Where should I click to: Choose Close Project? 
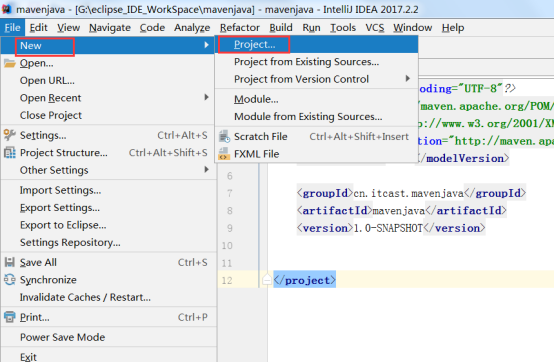tap(107, 115)
